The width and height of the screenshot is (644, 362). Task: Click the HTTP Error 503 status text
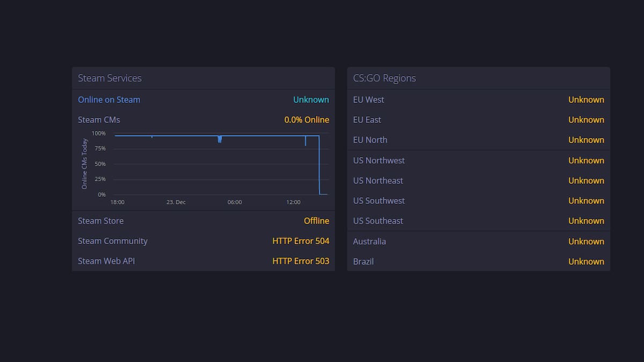(x=301, y=261)
